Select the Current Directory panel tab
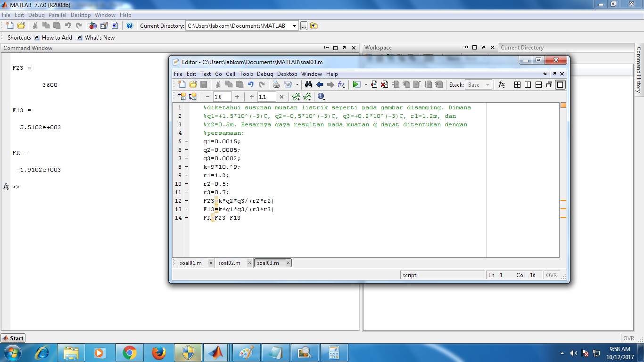644x362 pixels. [522, 48]
